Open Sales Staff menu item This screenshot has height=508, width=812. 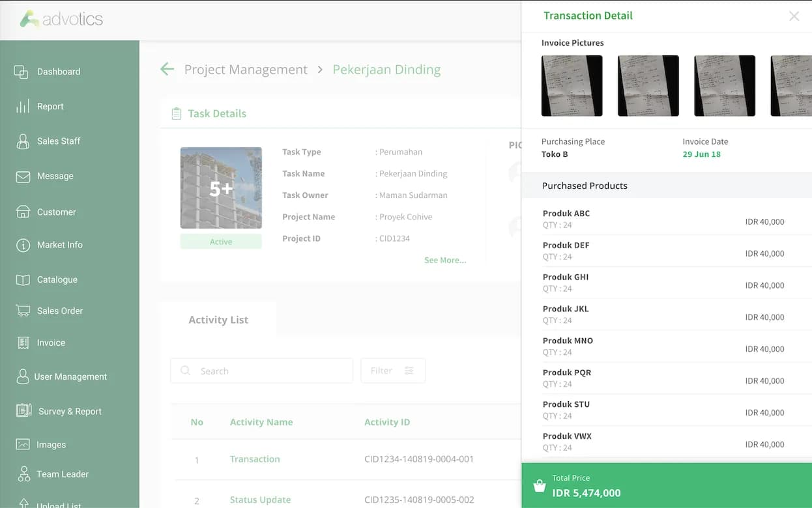(x=59, y=141)
